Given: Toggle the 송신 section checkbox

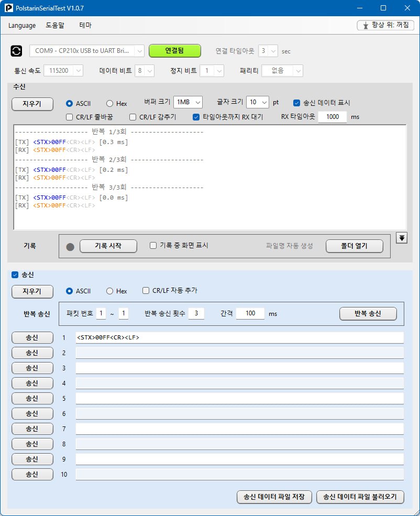Looking at the screenshot, I should coord(15,275).
